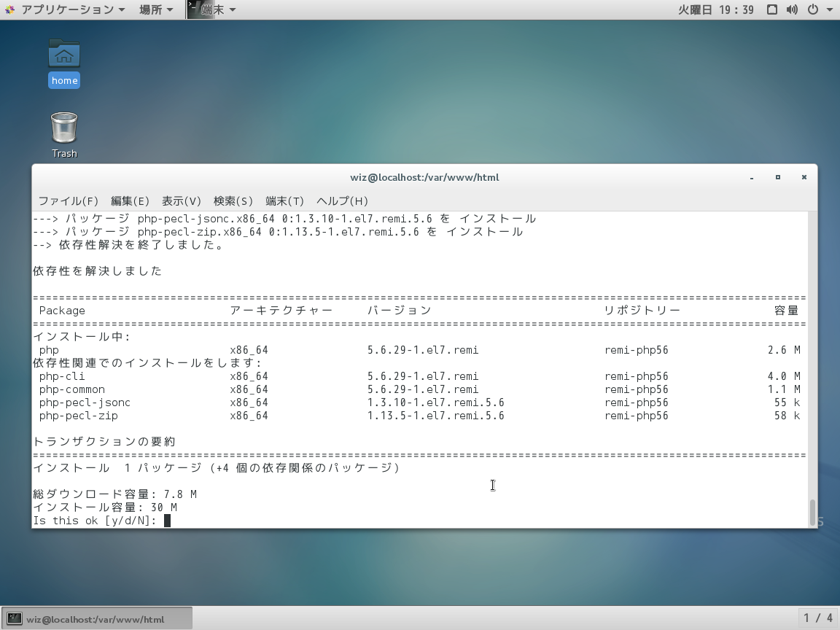Click the '2.6 M' size value

coord(784,350)
